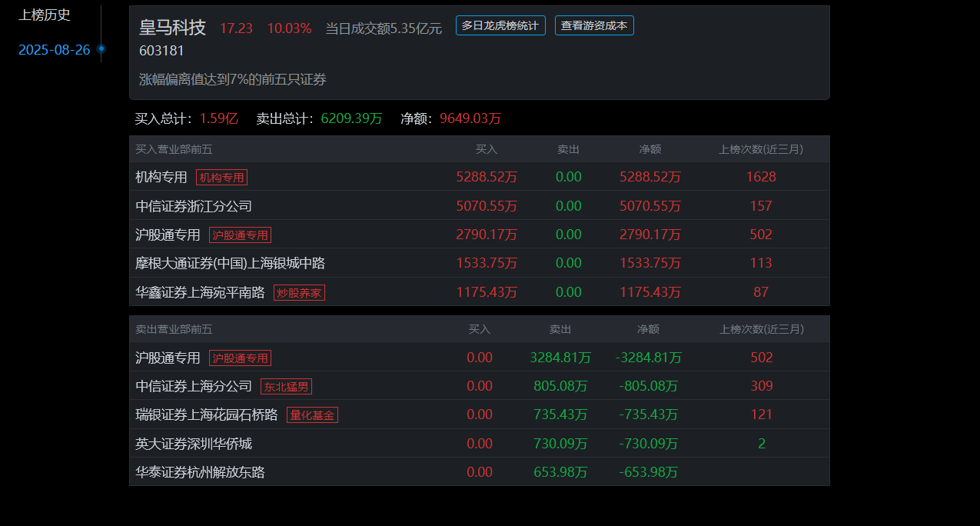Select 瑞银证券上海花园石桥路 row name
The width and height of the screenshot is (980, 526).
[207, 415]
